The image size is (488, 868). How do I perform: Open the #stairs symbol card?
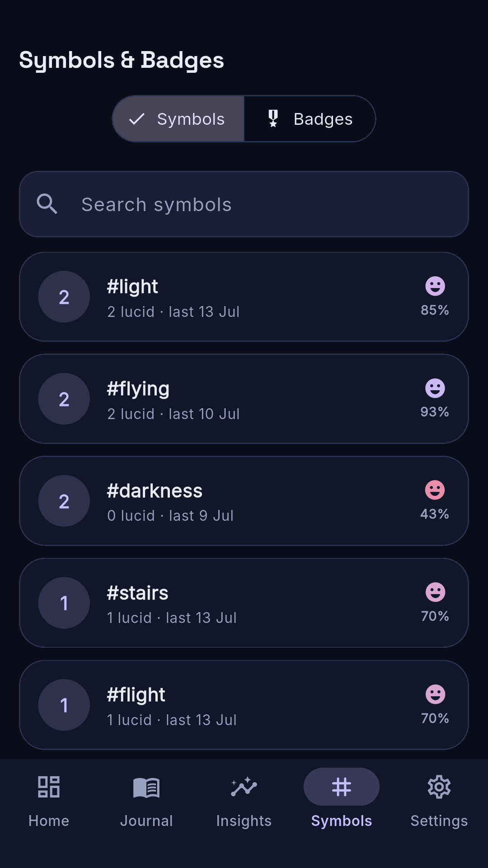[x=244, y=603]
